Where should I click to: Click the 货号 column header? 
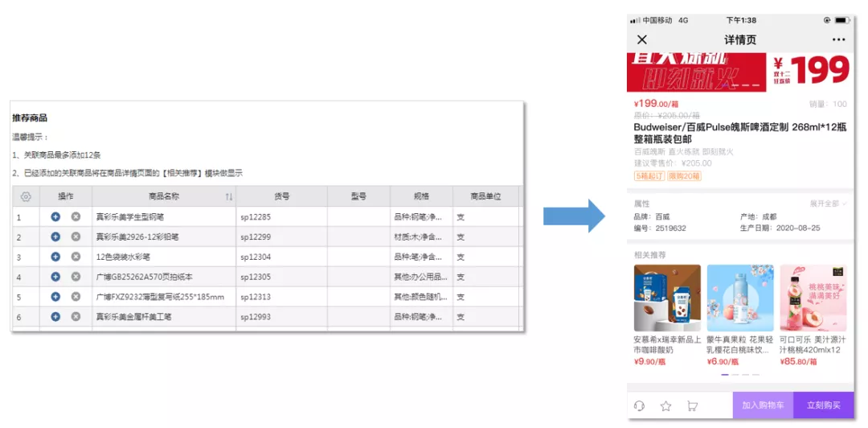[x=282, y=196]
